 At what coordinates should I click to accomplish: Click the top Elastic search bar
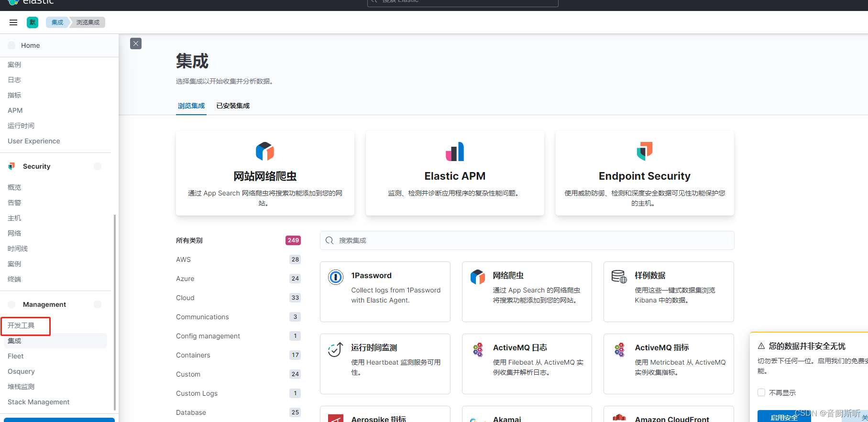[462, 2]
